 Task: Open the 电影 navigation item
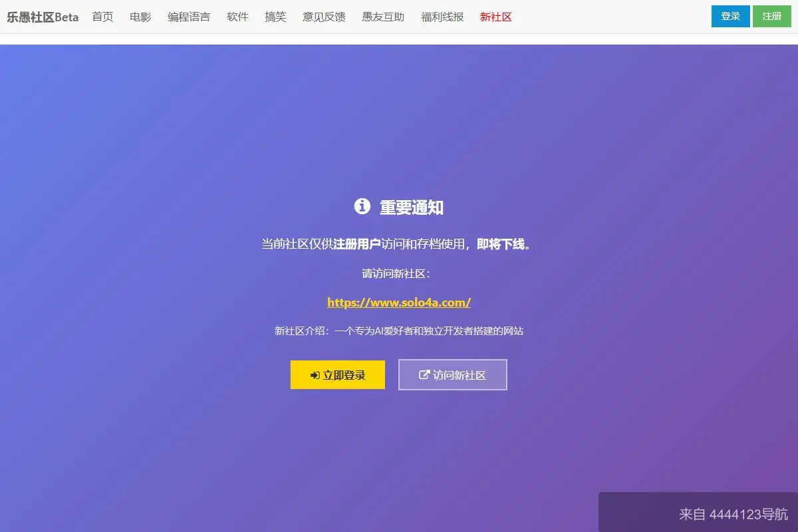click(x=140, y=17)
